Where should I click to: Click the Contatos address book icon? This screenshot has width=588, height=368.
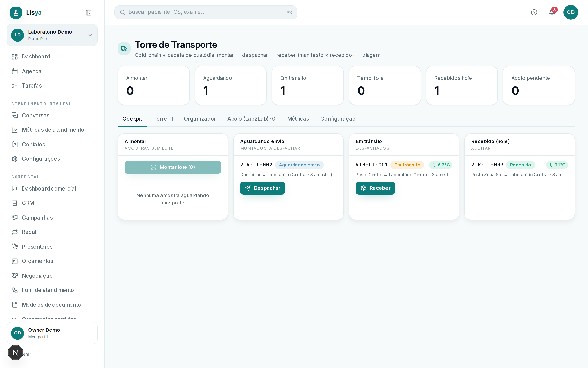point(14,145)
